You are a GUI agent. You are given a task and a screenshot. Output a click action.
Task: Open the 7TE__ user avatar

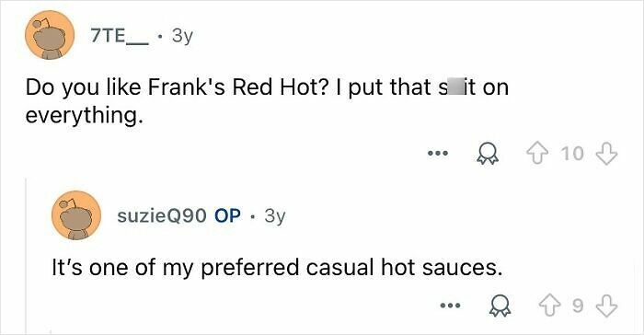coord(50,35)
